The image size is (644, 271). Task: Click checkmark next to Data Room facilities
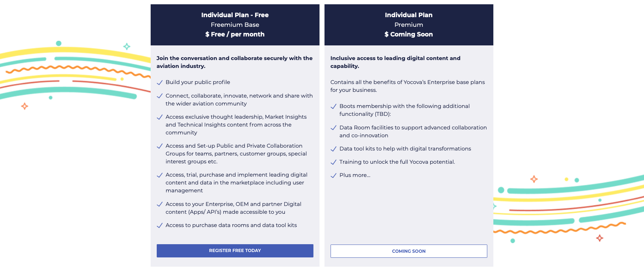pyautogui.click(x=333, y=128)
